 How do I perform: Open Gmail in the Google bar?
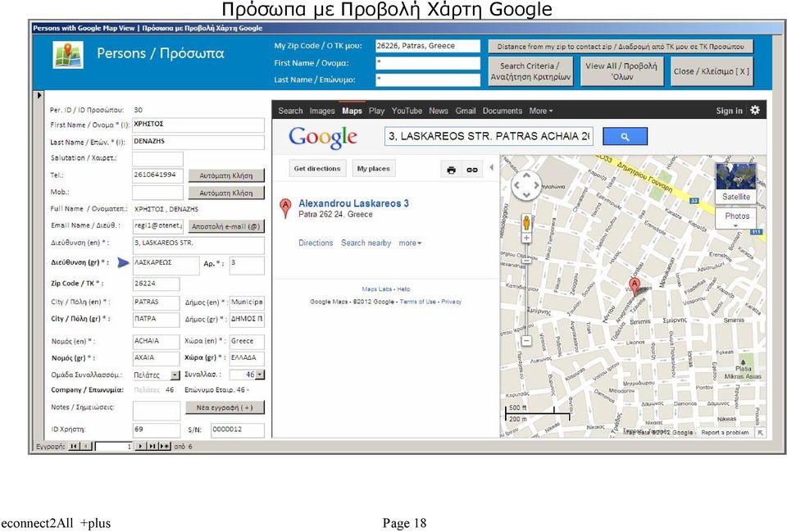[x=466, y=111]
